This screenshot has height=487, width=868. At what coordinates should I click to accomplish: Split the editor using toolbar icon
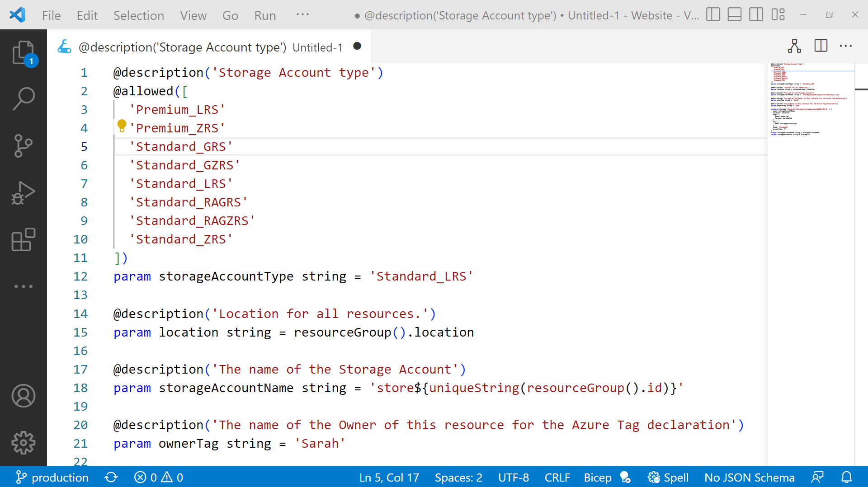coord(820,46)
